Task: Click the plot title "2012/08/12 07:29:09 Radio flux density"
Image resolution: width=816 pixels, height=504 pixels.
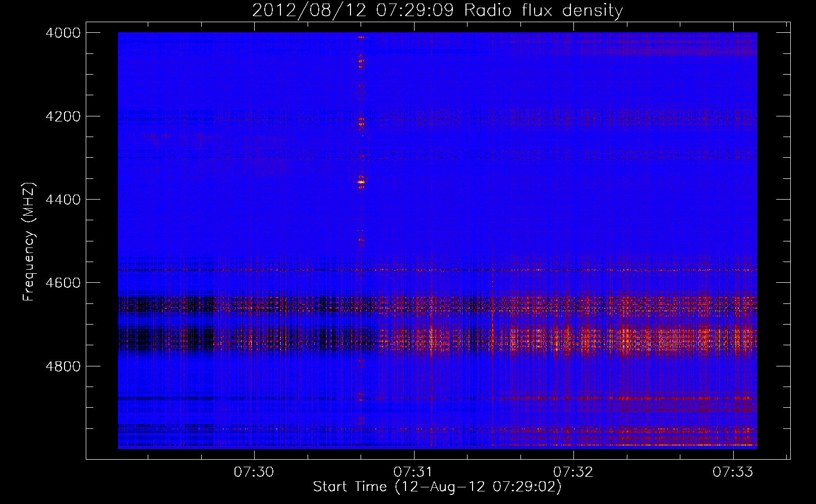Action: tap(437, 10)
